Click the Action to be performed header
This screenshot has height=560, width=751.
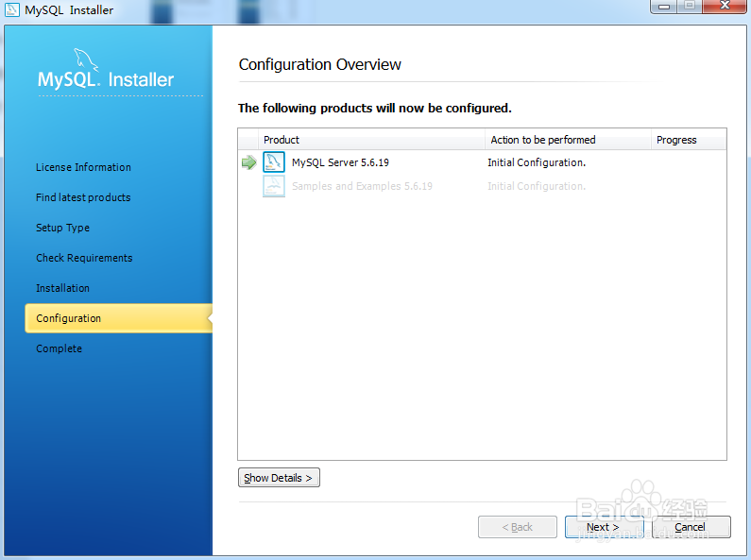click(568, 140)
